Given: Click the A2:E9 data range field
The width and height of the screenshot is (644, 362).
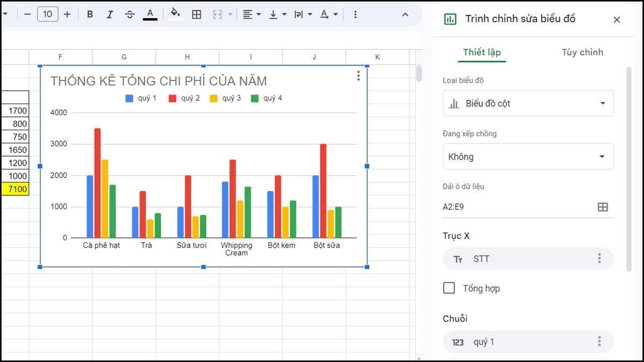Looking at the screenshot, I should [515, 207].
